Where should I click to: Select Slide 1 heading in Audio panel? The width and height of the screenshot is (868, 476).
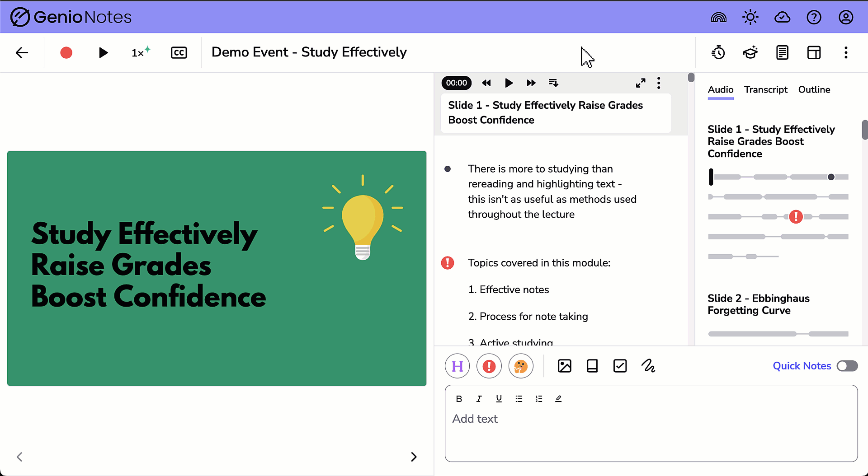(771, 141)
